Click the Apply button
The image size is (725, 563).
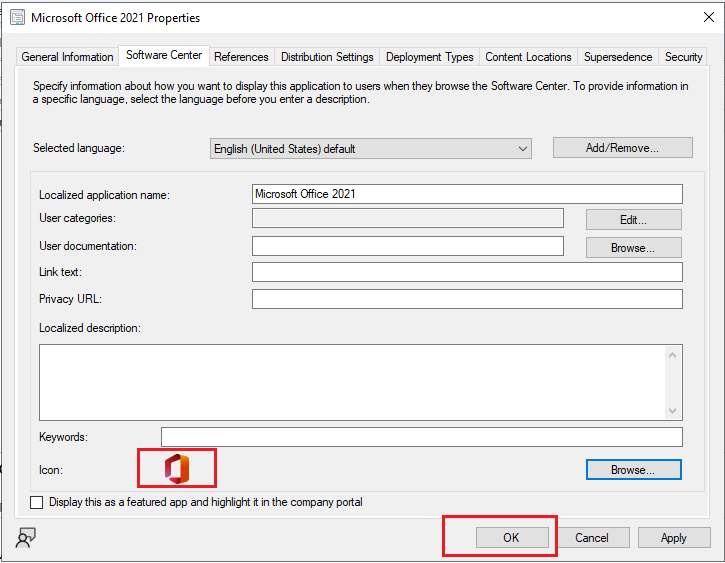pyautogui.click(x=674, y=538)
